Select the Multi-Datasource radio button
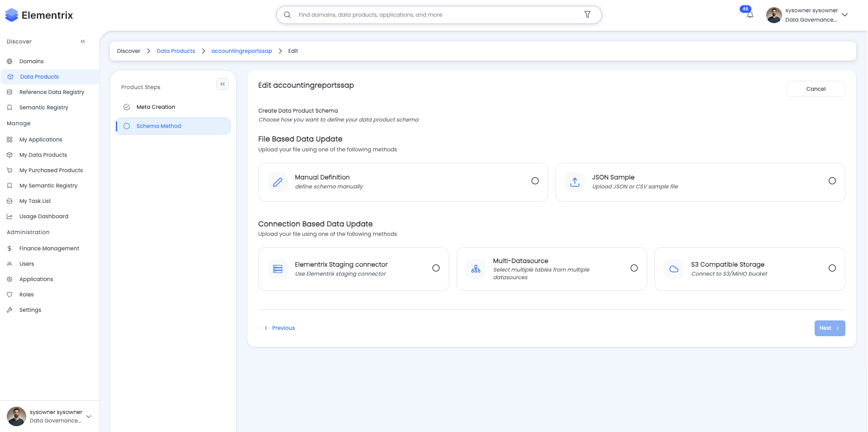 (x=634, y=268)
